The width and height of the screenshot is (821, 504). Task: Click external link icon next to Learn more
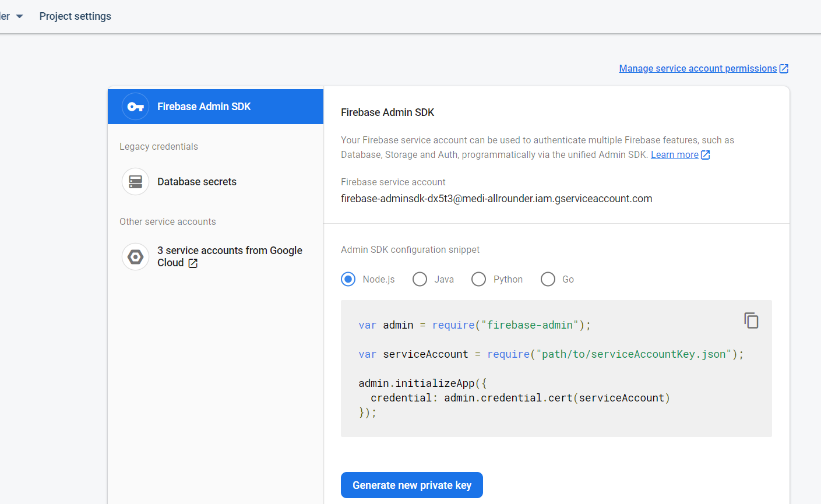coord(706,155)
